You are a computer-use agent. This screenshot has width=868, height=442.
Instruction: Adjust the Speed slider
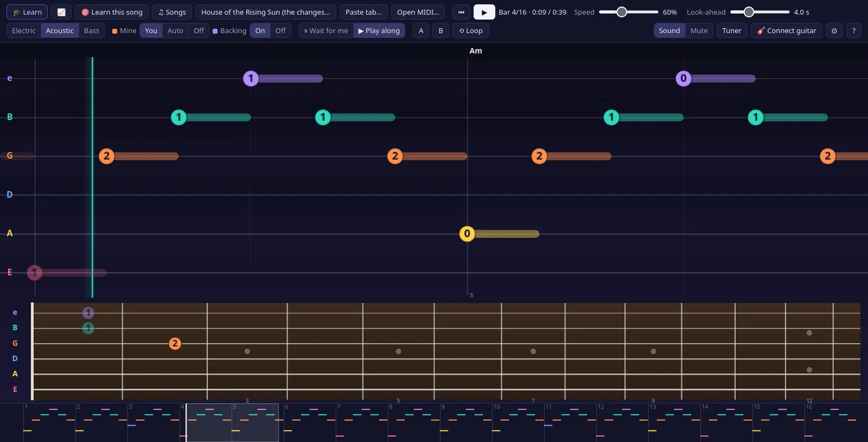tap(629, 12)
